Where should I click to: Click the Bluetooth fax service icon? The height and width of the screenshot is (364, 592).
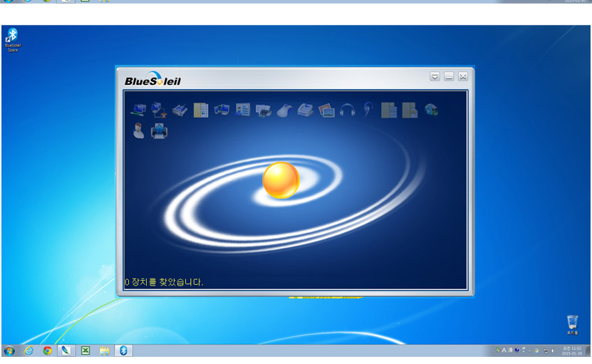point(305,110)
